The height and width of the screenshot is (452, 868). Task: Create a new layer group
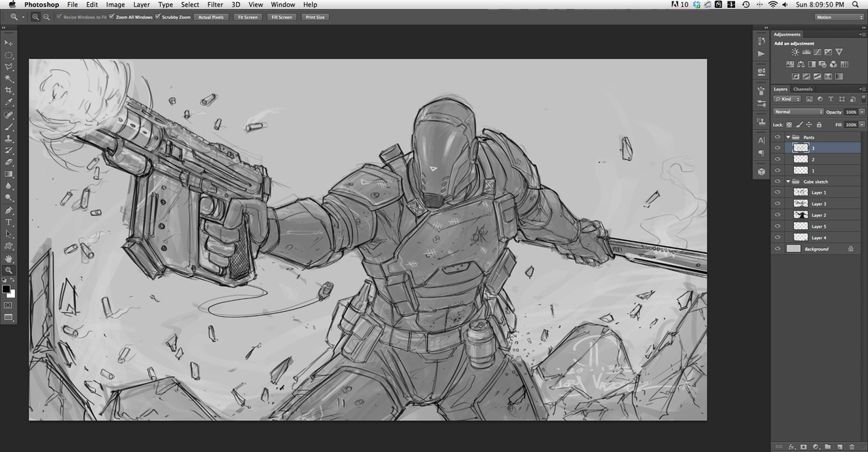pyautogui.click(x=827, y=447)
